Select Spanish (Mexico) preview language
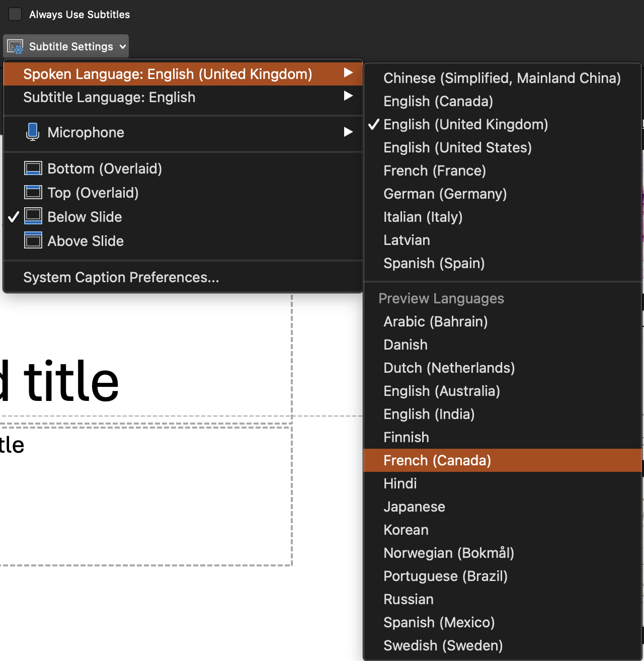 503,622
